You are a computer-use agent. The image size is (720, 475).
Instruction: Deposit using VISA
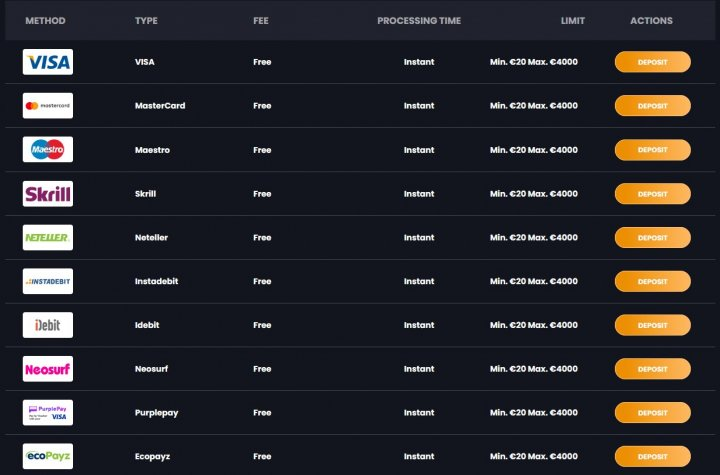(652, 62)
